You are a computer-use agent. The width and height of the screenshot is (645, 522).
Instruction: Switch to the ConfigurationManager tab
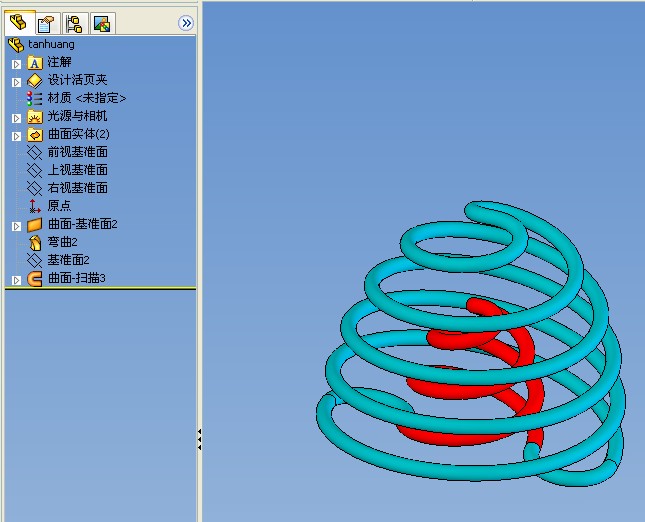click(75, 23)
